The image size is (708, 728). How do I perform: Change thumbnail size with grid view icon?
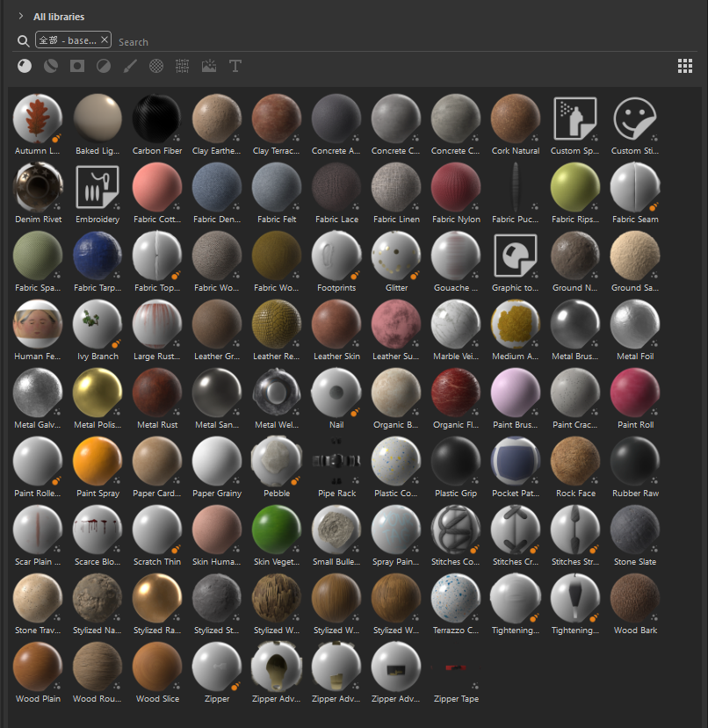pos(685,66)
